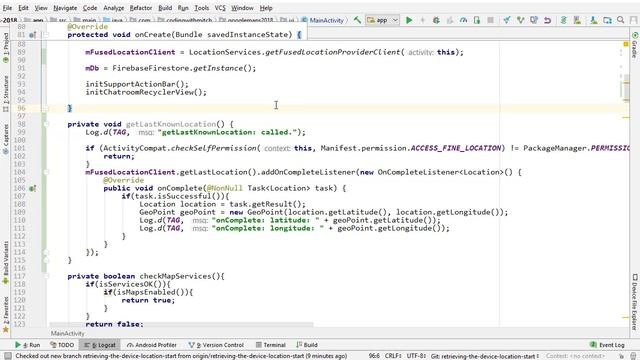Screen dimensions: 640x360
Task: Click the MainActivity breadcrumb in navigation bar
Action: pos(322,20)
